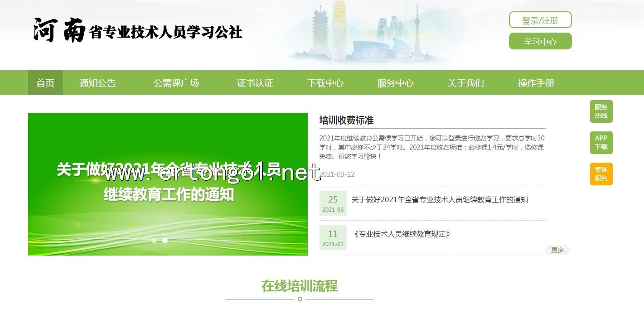
Task: Open 证书认证 in navigation bar
Action: click(255, 83)
